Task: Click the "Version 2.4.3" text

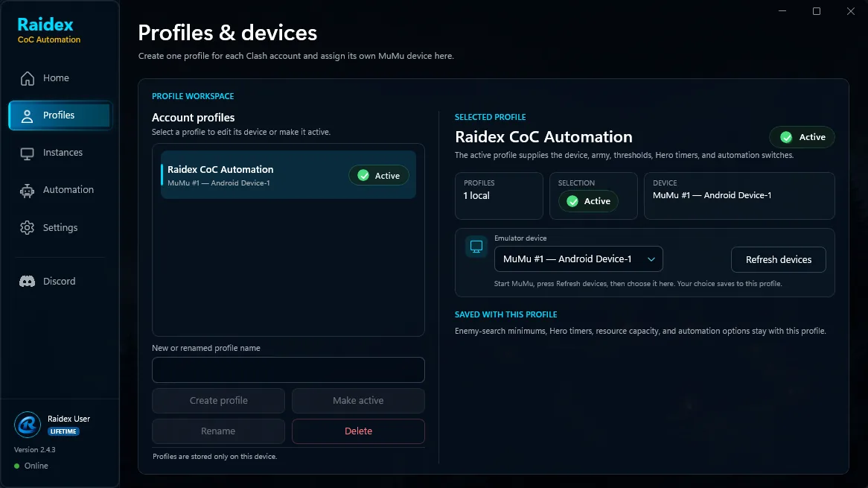Action: [35, 450]
